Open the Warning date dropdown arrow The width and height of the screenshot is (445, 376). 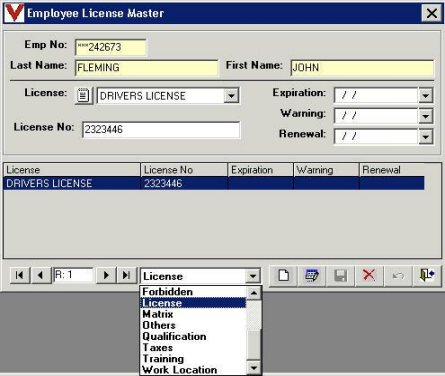(426, 116)
